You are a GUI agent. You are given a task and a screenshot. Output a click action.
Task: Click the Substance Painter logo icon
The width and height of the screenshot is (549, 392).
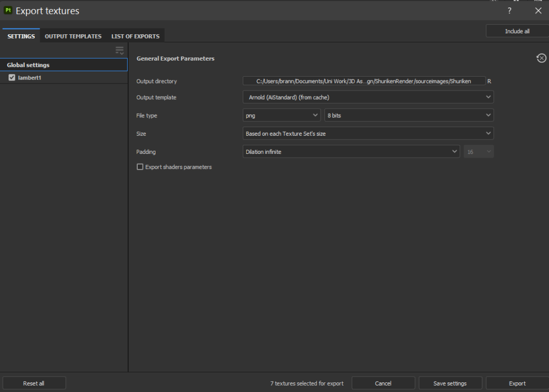point(8,10)
